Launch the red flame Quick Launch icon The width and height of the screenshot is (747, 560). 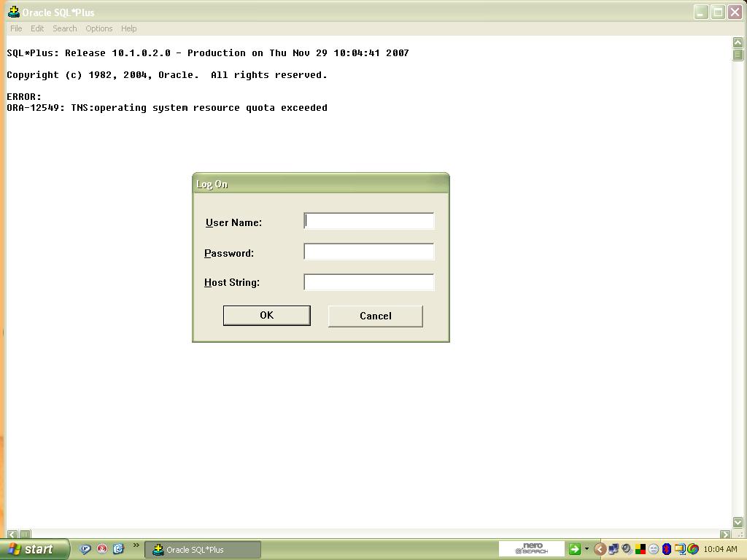(102, 549)
